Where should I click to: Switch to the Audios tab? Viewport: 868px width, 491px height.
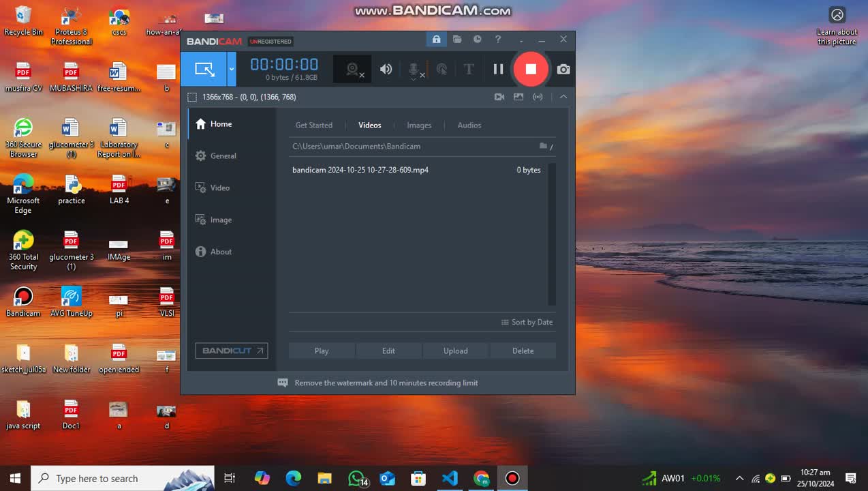pyautogui.click(x=469, y=125)
